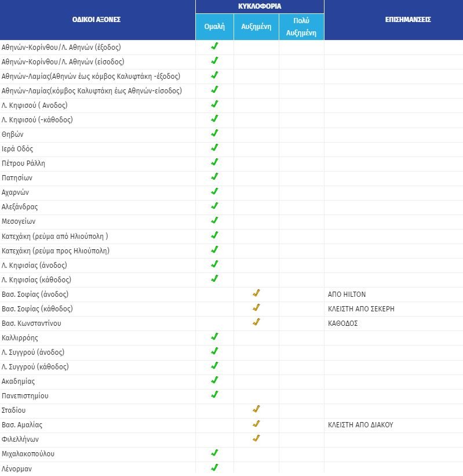Click the ΚΥΚΛΟΦΟΡΙΑ header cell
Image resolution: width=463 pixels, height=476 pixels.
pyautogui.click(x=260, y=6)
